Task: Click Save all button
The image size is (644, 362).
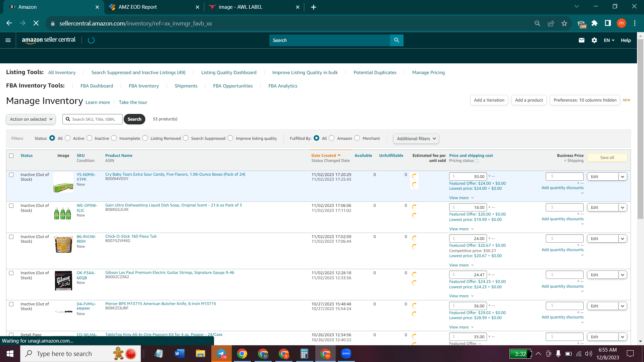Action: [607, 158]
